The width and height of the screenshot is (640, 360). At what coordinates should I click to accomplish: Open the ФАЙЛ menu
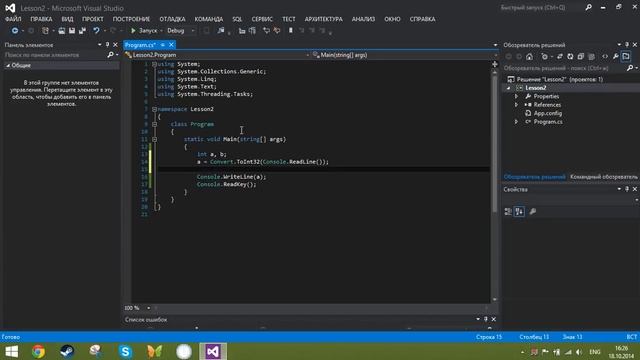point(13,19)
